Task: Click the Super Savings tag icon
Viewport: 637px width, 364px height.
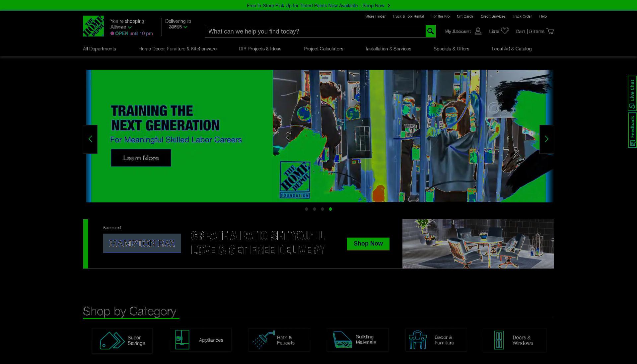Action: (112, 340)
